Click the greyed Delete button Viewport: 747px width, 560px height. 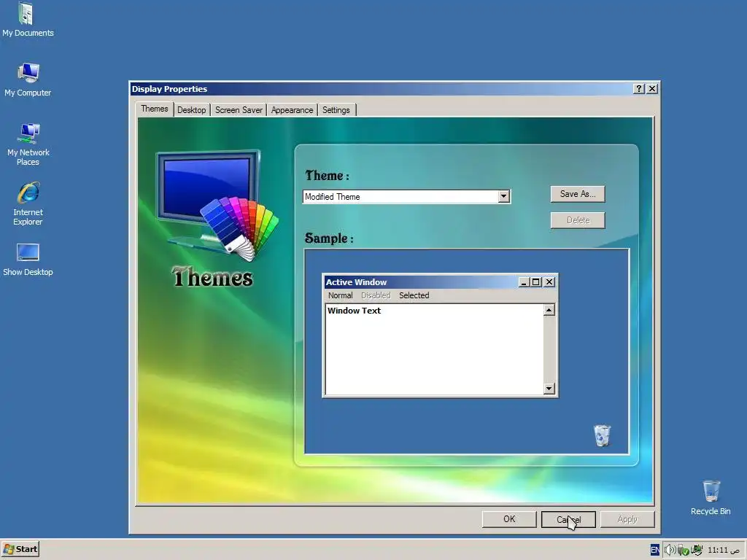click(x=578, y=220)
